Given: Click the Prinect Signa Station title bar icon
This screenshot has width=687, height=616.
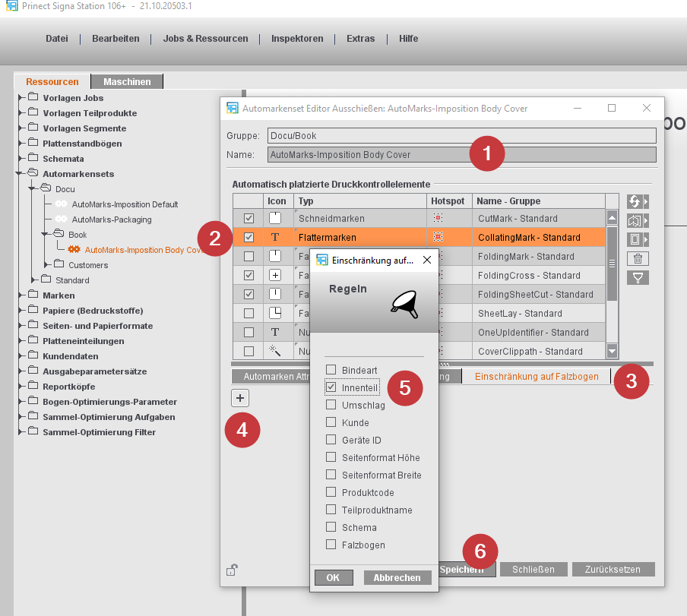Looking at the screenshot, I should click(x=12, y=5).
